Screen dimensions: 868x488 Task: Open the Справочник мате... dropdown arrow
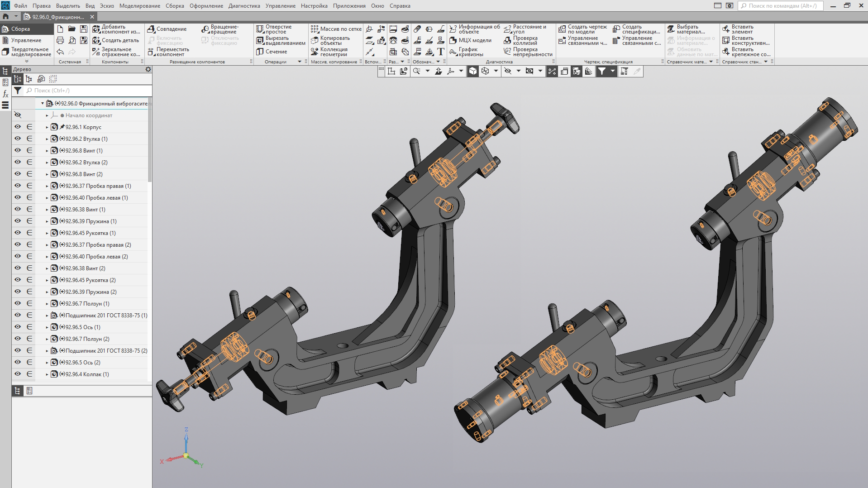[711, 62]
